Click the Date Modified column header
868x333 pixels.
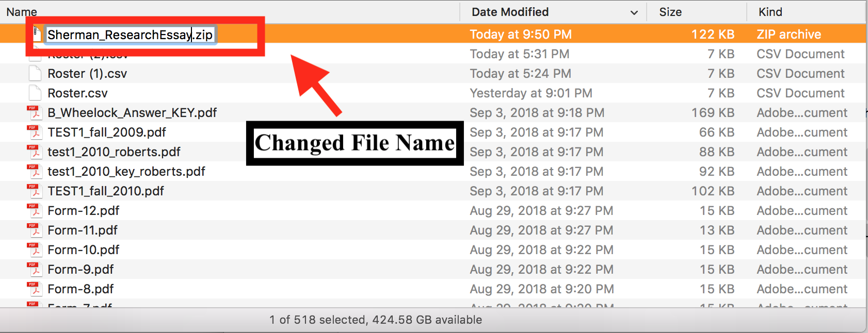click(x=510, y=12)
